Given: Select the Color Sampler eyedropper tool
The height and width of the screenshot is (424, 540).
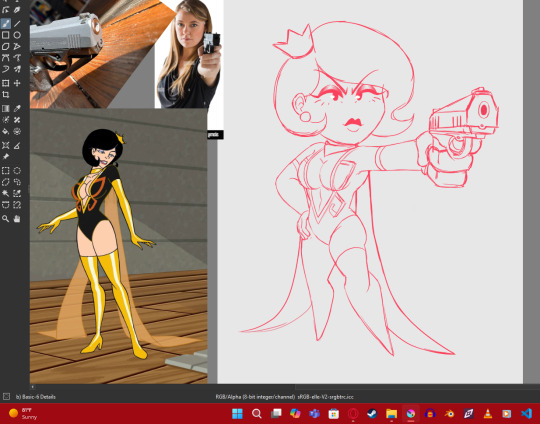Looking at the screenshot, I should click(x=17, y=108).
